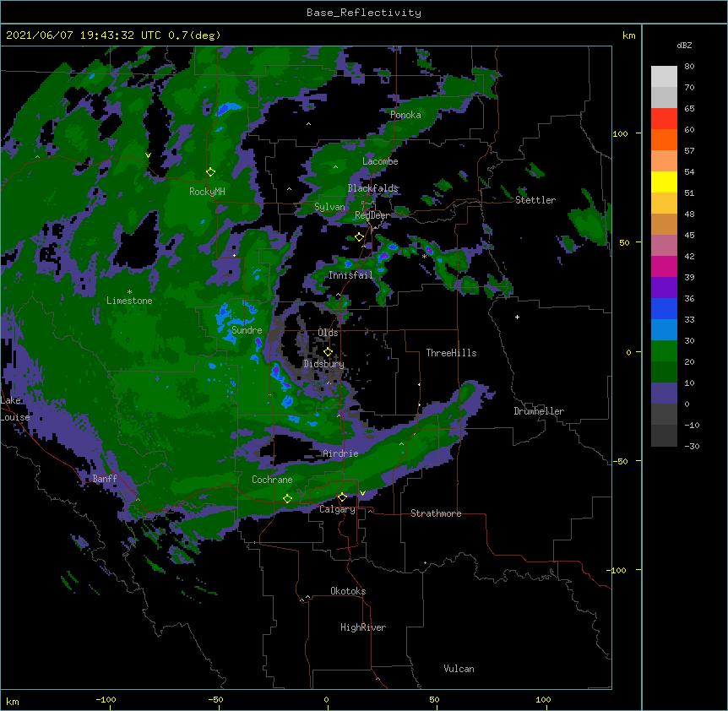Select the Ponoka label on the map
The image size is (728, 711).
click(405, 115)
